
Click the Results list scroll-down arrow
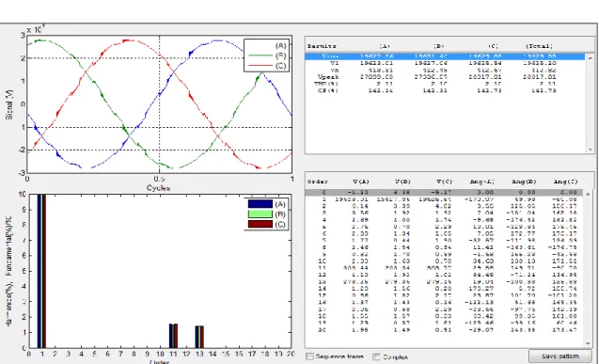pos(591,150)
